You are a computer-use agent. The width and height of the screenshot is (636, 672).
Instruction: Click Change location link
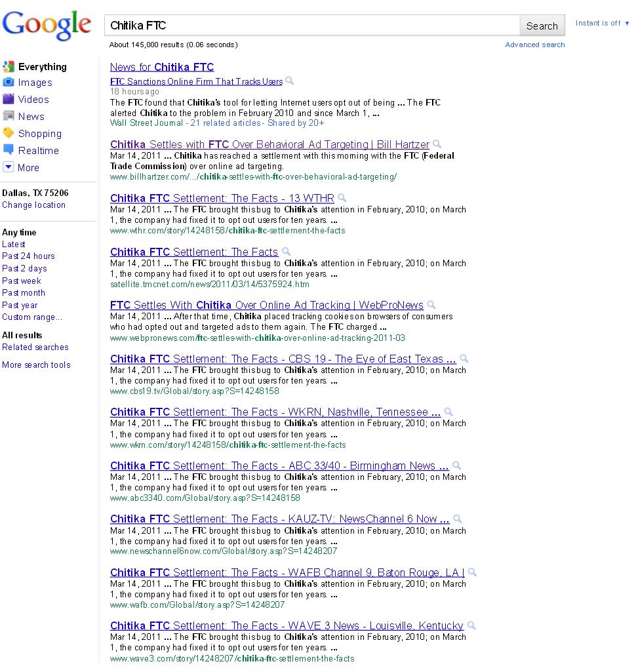pyautogui.click(x=33, y=205)
